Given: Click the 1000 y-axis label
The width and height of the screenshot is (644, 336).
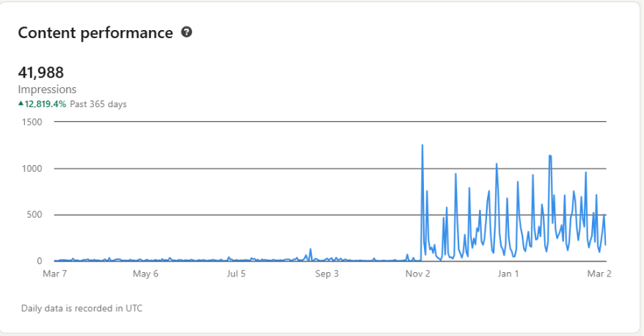Looking at the screenshot, I should (31, 169).
